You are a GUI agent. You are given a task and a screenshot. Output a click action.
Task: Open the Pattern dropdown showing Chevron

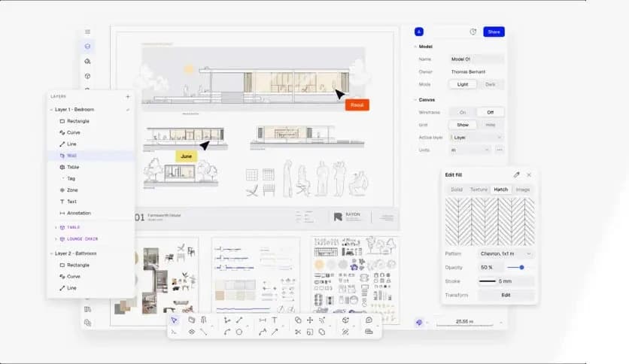click(506, 254)
